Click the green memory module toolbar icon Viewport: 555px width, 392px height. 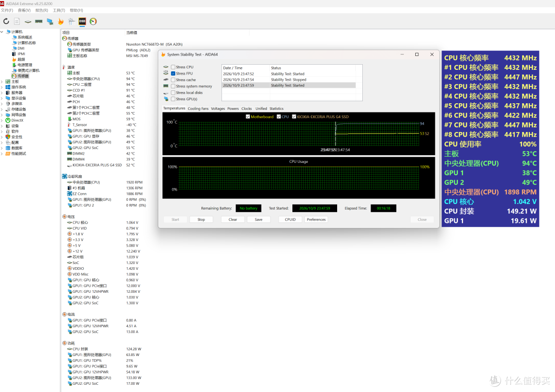pyautogui.click(x=39, y=22)
